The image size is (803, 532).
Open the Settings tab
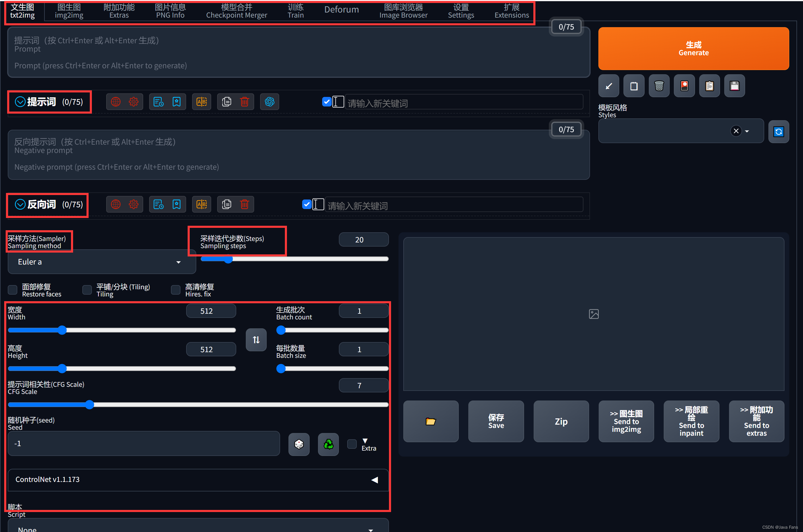[x=461, y=11]
